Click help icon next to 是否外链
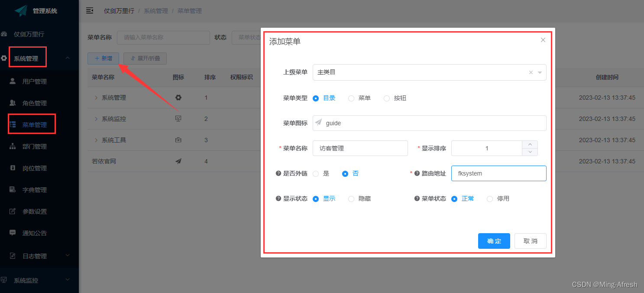This screenshot has height=293, width=644. 278,173
